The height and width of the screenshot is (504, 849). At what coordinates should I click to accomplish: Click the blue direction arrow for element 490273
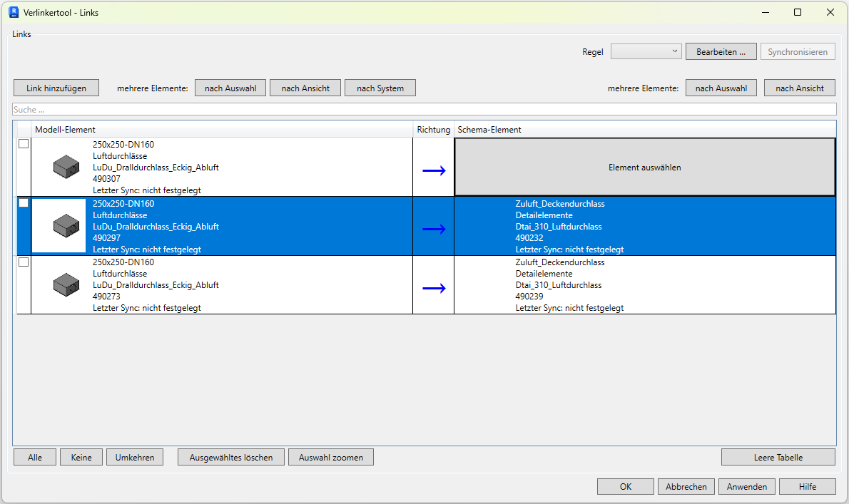(434, 288)
